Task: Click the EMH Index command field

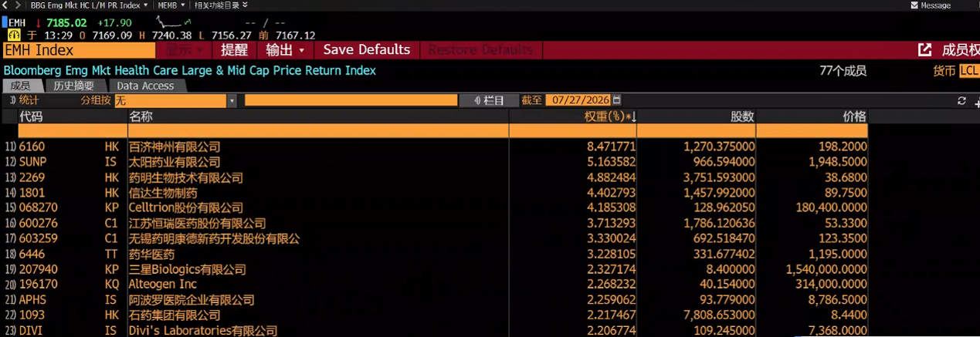Action: click(79, 50)
